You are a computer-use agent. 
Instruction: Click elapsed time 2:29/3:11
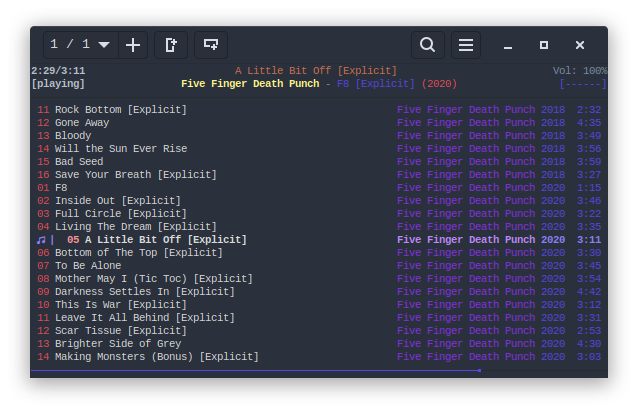[x=59, y=71]
